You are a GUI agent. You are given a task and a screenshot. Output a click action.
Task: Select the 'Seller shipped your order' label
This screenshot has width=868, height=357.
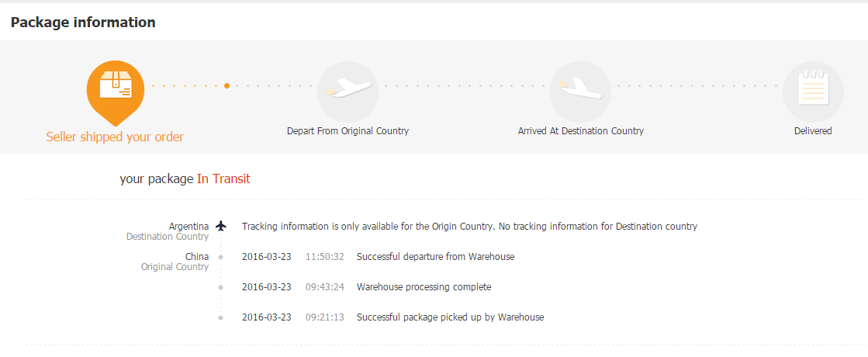point(115,137)
